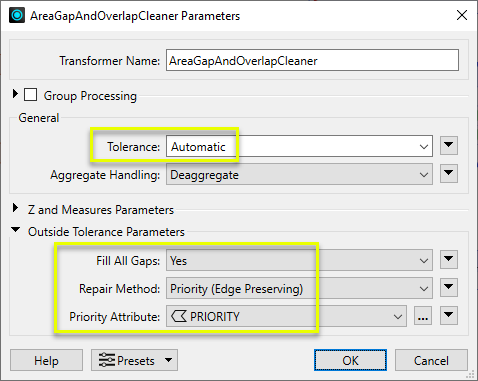Open the Tolerance Automatic dropdown
This screenshot has height=381, width=478.
pos(299,146)
